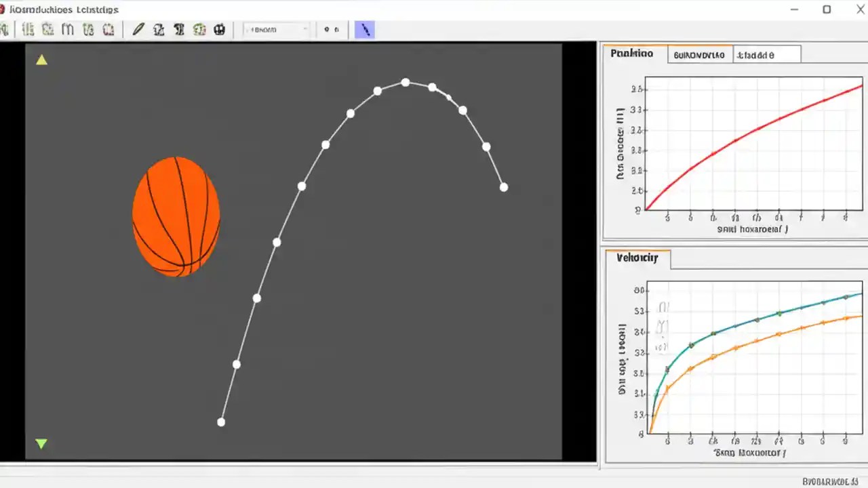Click the yellow upward triangle marker

(x=41, y=60)
